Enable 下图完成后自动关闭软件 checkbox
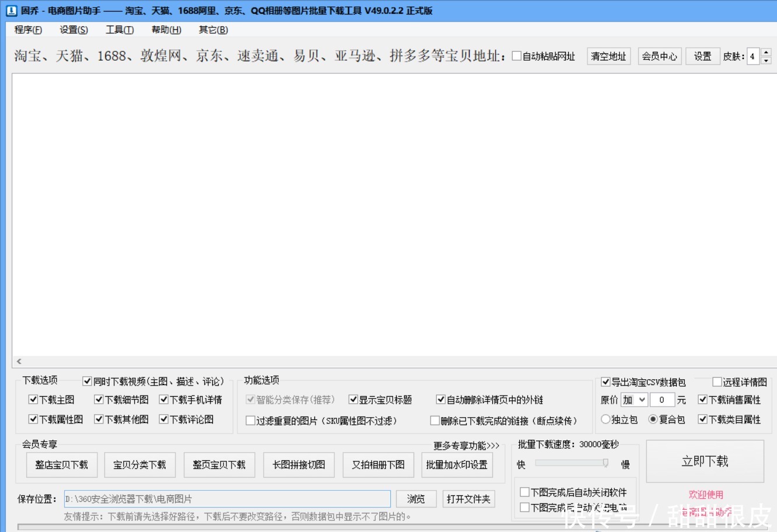 click(524, 492)
